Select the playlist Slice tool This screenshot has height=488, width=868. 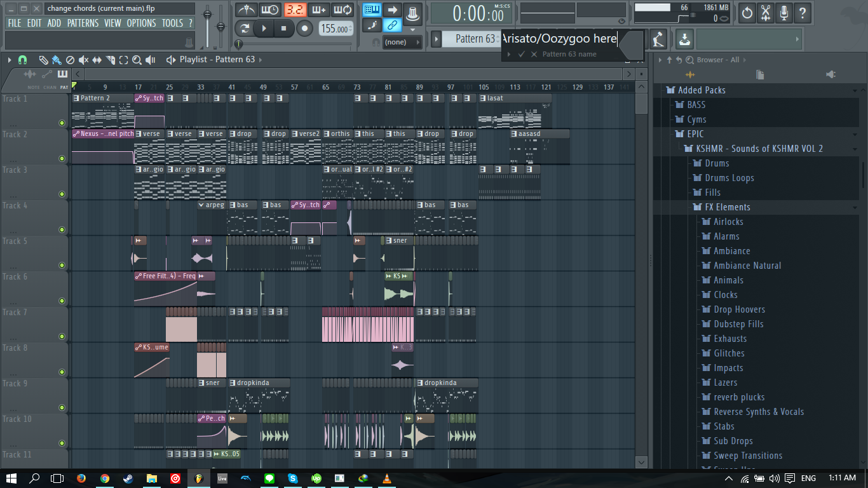point(110,60)
